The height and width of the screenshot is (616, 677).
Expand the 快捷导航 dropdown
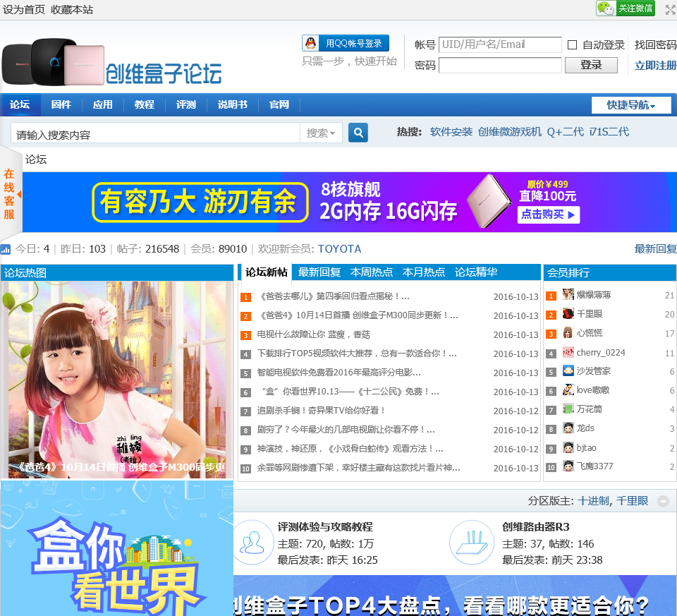tap(630, 105)
